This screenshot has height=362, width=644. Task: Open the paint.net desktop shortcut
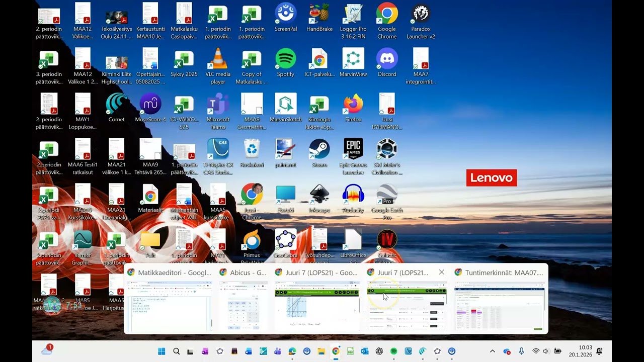click(285, 154)
